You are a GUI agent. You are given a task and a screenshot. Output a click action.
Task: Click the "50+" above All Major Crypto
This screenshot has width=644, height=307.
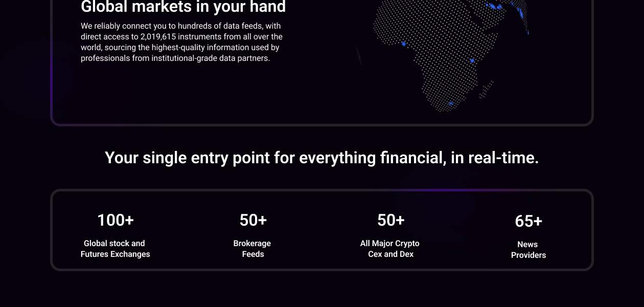pyautogui.click(x=391, y=220)
